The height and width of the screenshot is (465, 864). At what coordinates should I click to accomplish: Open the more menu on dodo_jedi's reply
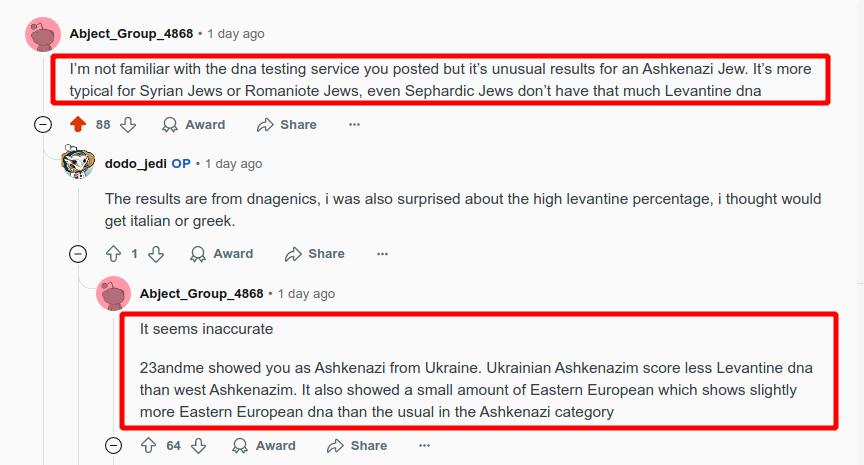pyautogui.click(x=382, y=254)
